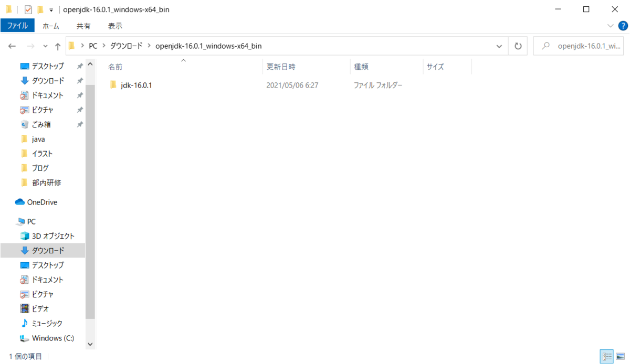Navigate back using the left arrow icon

(x=12, y=46)
